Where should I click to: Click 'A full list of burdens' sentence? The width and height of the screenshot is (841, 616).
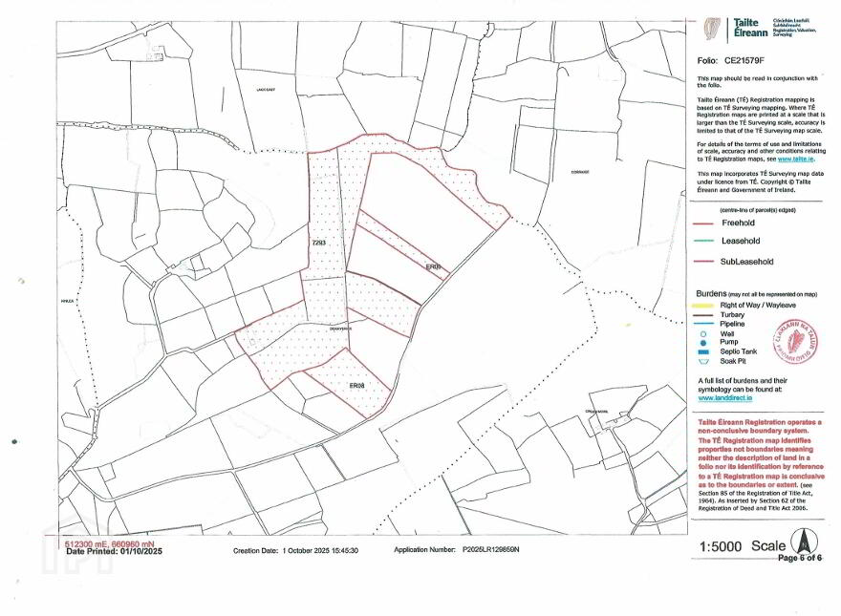(743, 385)
